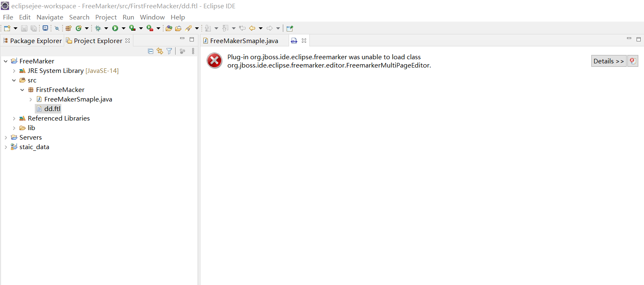
Task: Click the New Java Class icon
Action: pos(79,28)
